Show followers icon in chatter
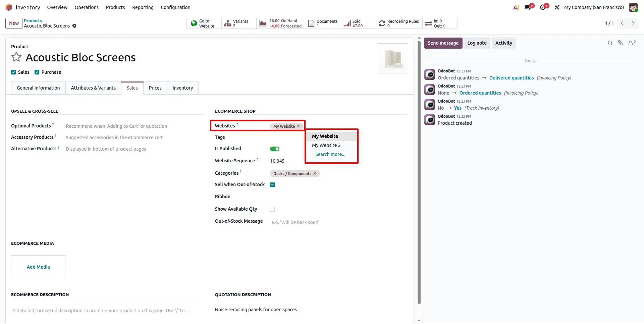644x324 pixels. 632,43
